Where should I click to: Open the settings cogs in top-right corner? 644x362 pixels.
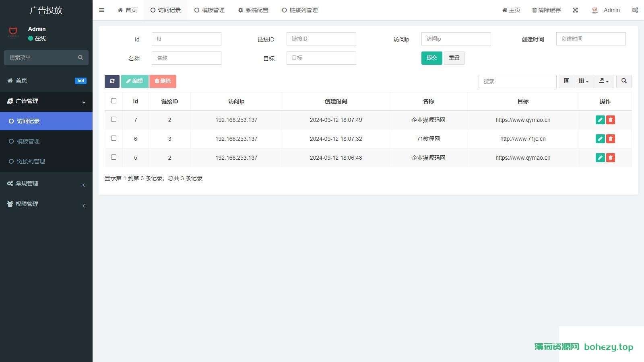pos(635,10)
